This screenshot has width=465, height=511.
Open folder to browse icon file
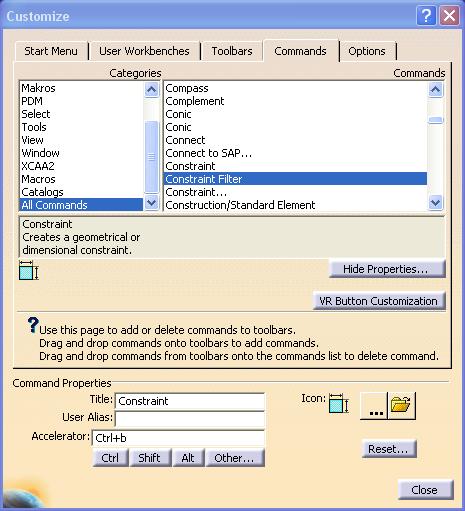[402, 406]
